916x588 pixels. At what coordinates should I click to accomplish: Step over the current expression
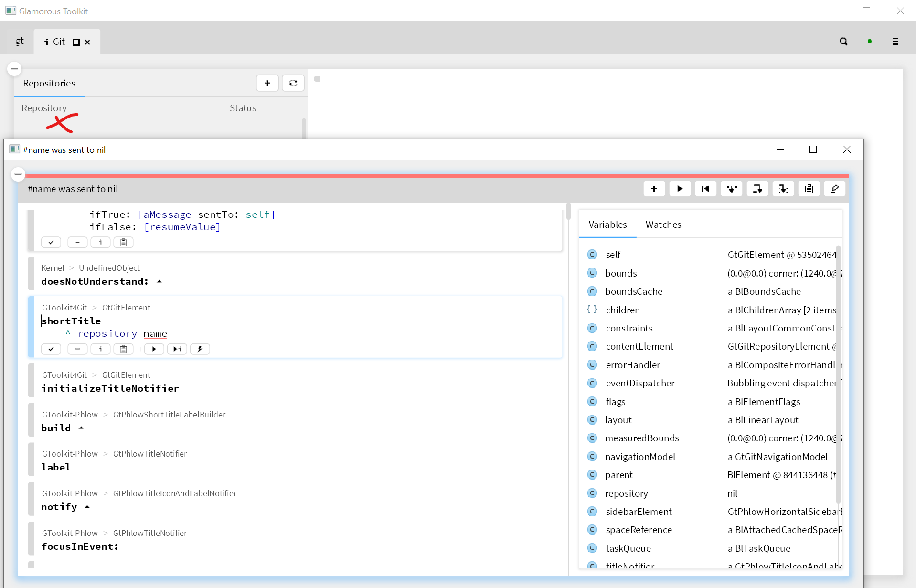757,189
